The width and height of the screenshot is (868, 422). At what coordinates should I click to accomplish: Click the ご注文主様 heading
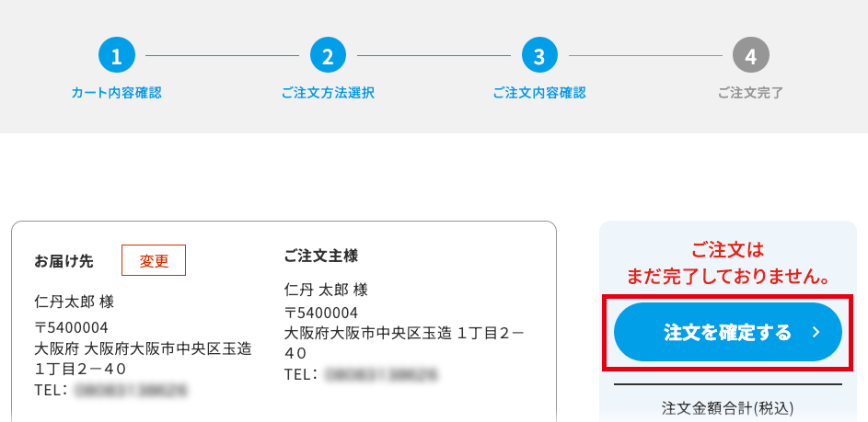click(321, 256)
